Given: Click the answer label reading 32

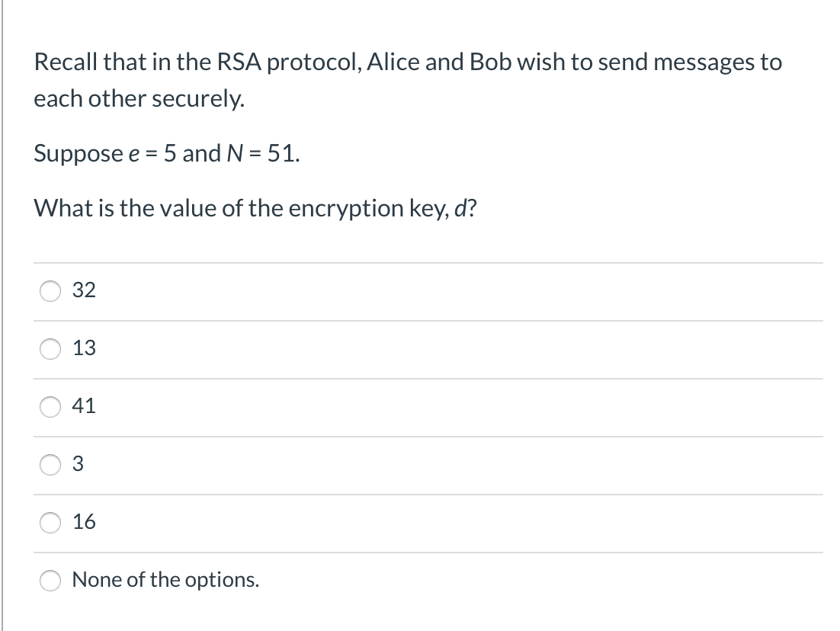Looking at the screenshot, I should coord(84,290).
